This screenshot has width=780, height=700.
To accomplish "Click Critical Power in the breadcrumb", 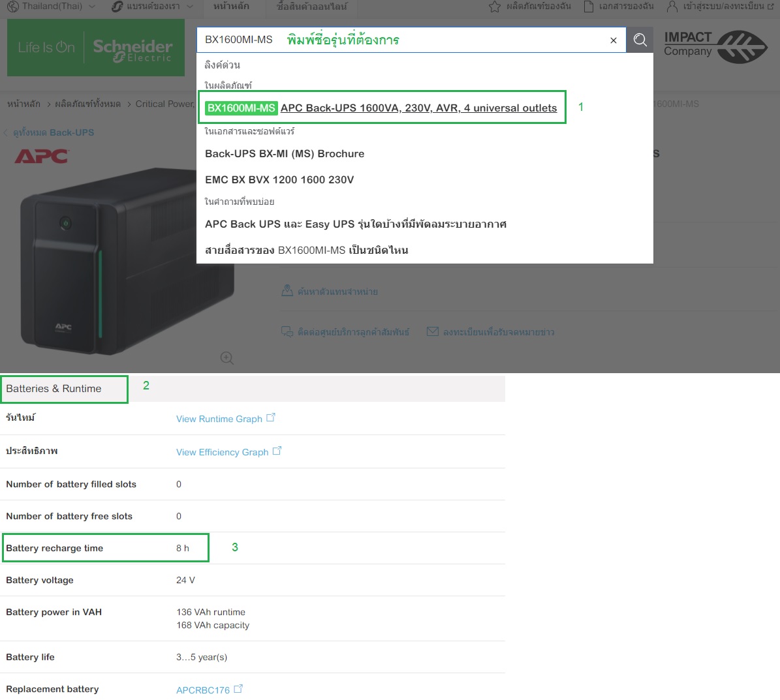I will (x=164, y=104).
